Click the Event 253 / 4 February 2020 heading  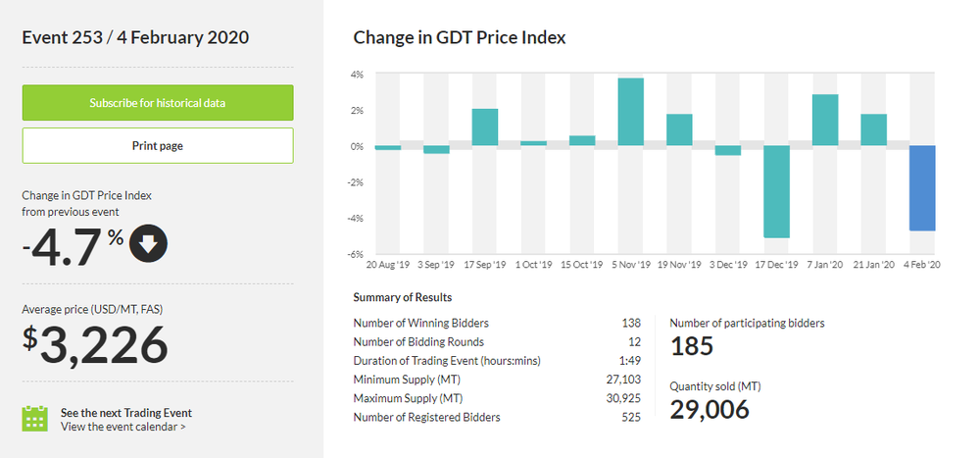[135, 37]
